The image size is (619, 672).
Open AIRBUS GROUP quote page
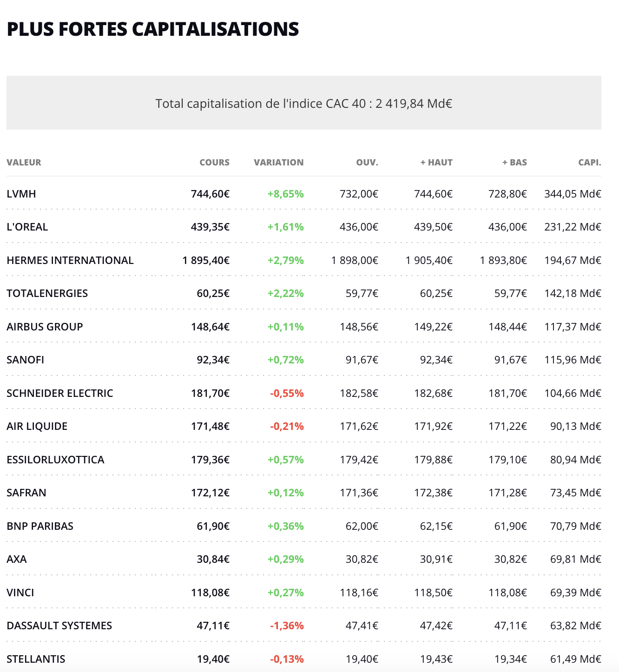point(45,327)
